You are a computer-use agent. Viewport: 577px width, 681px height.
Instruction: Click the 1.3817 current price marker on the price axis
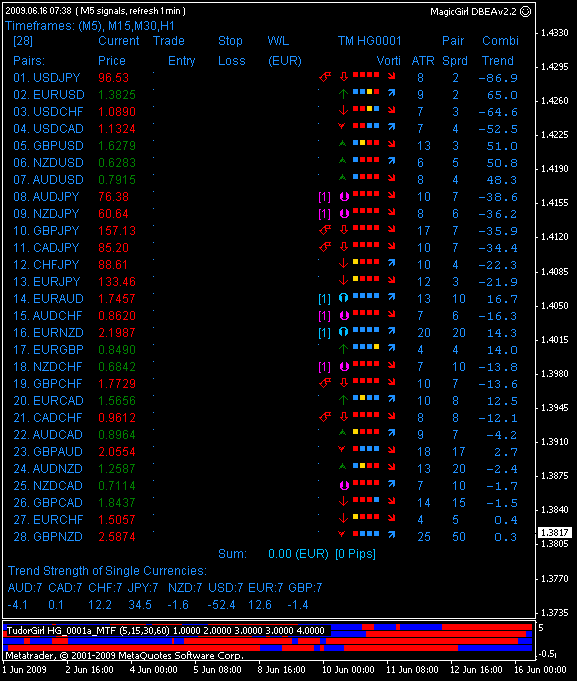point(555,532)
